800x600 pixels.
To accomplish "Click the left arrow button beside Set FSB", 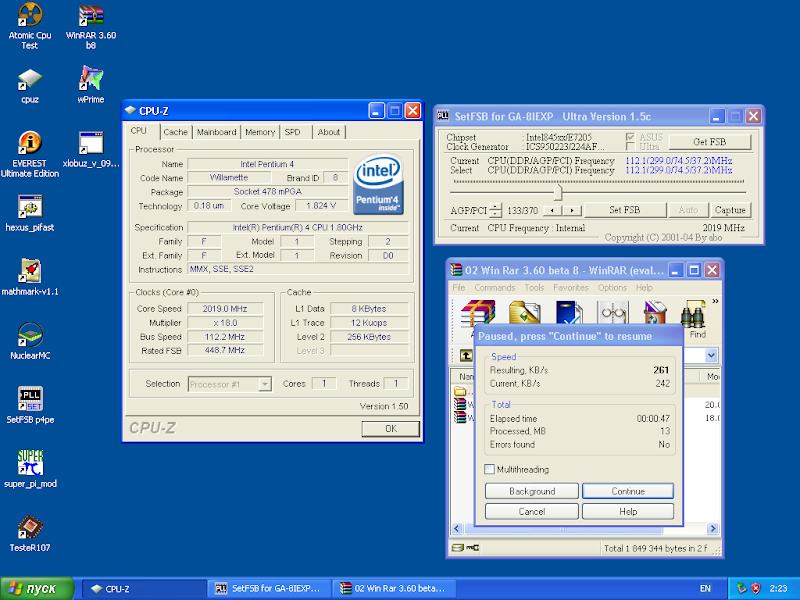I will tap(553, 210).
